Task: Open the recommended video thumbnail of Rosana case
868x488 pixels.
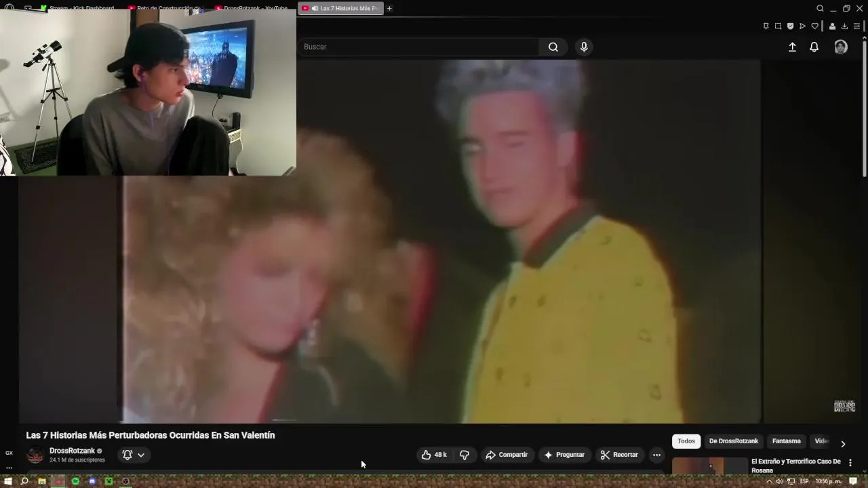Action: pos(709,466)
